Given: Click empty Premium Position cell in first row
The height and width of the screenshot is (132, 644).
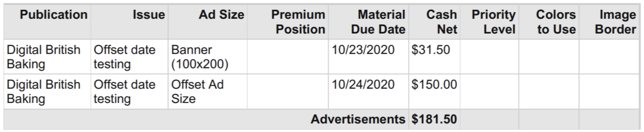Looking at the screenshot, I should click(x=288, y=57).
